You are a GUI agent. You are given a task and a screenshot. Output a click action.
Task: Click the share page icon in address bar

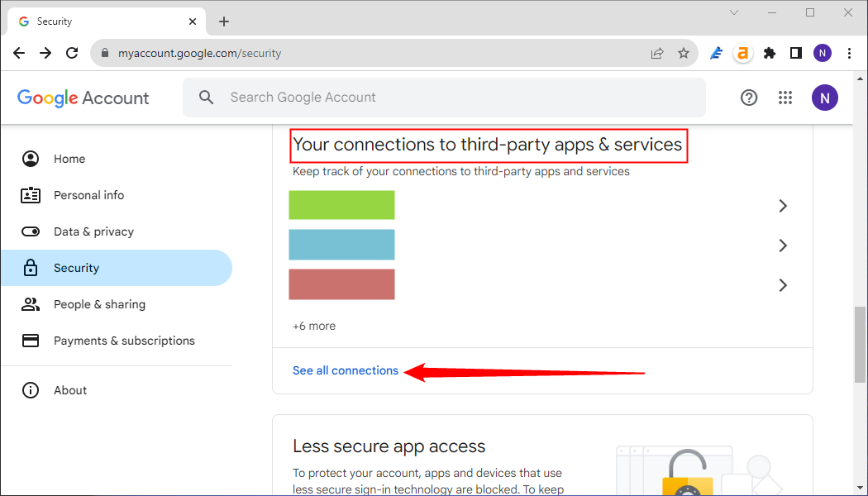pos(657,54)
